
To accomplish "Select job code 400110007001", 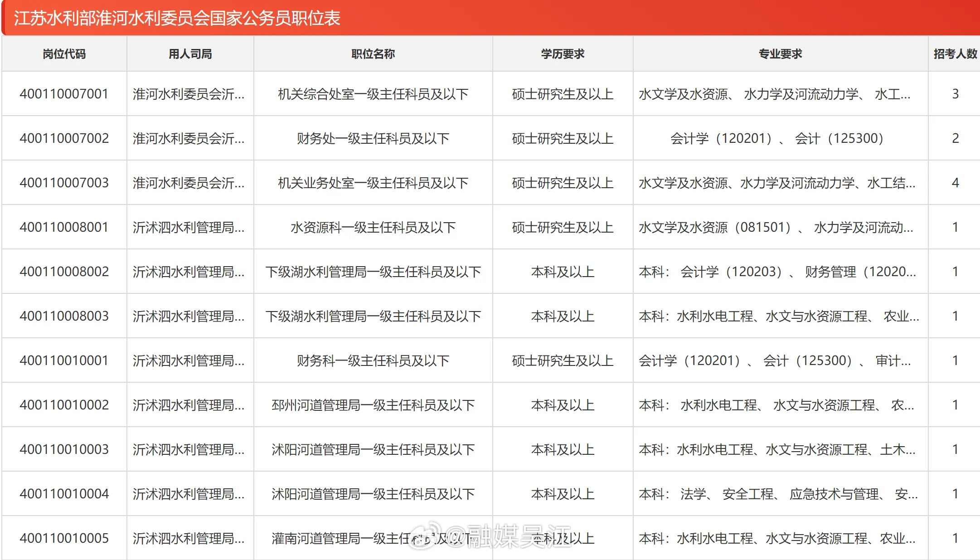I will coord(64,94).
